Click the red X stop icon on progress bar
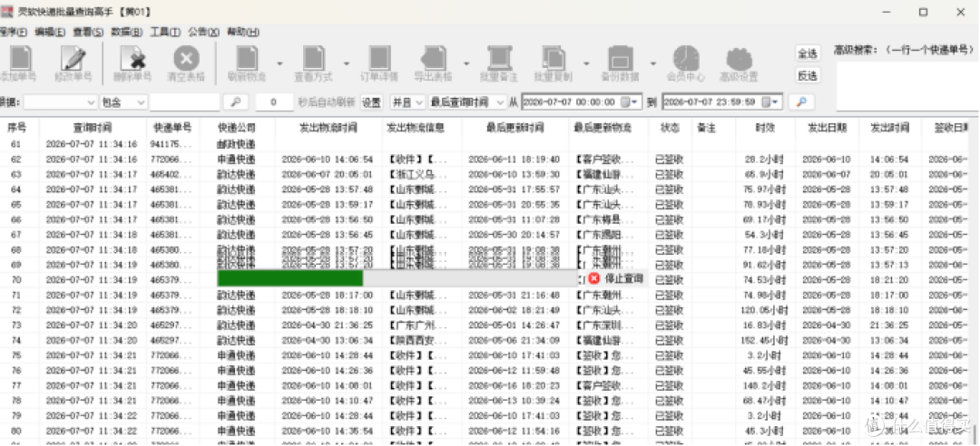This screenshot has height=446, width=980. [x=593, y=278]
